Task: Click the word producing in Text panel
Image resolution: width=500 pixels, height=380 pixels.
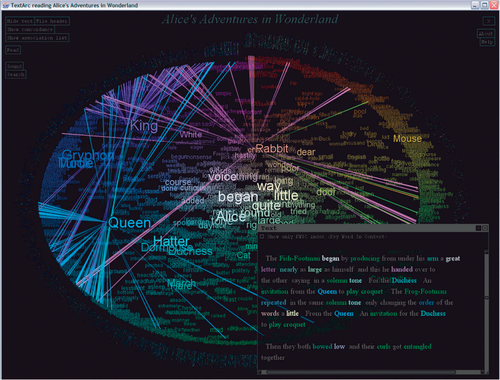Action: [x=365, y=259]
